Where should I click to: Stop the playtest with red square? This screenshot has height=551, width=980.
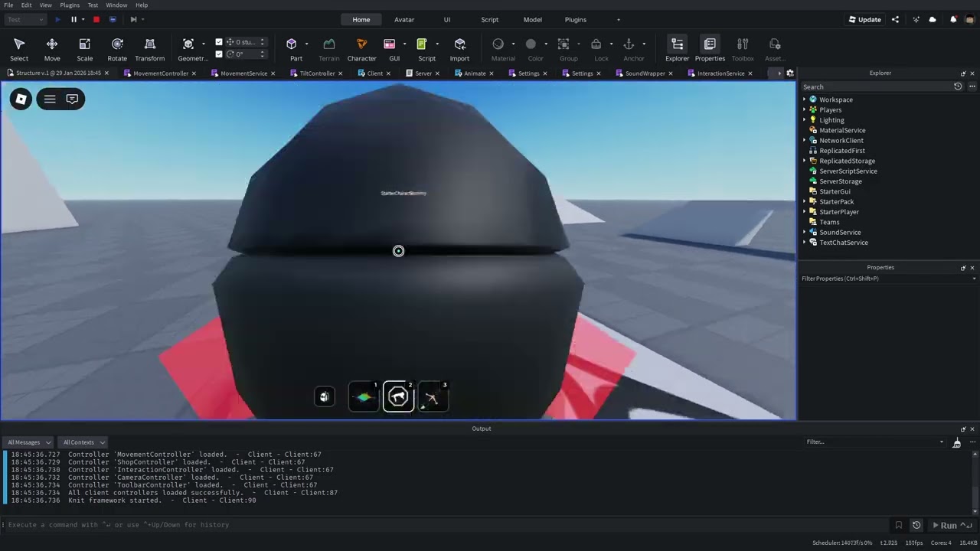point(96,19)
